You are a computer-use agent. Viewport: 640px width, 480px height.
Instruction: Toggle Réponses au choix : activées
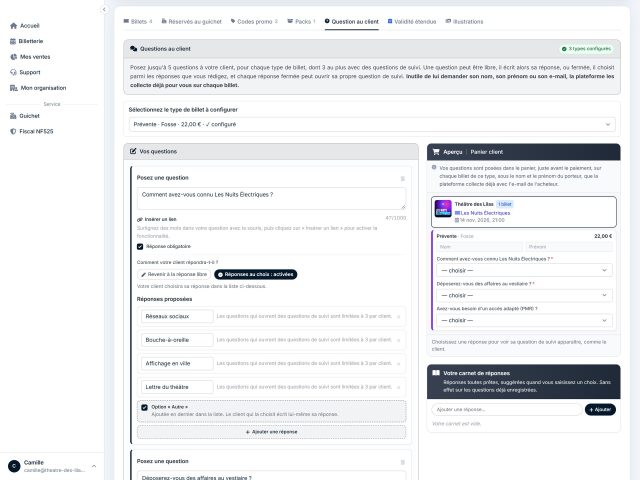click(256, 274)
